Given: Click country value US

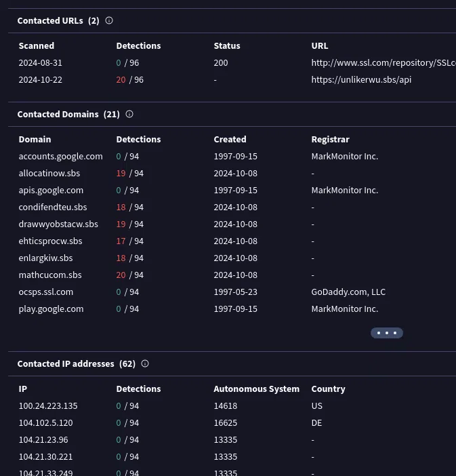Looking at the screenshot, I should click(x=316, y=406).
